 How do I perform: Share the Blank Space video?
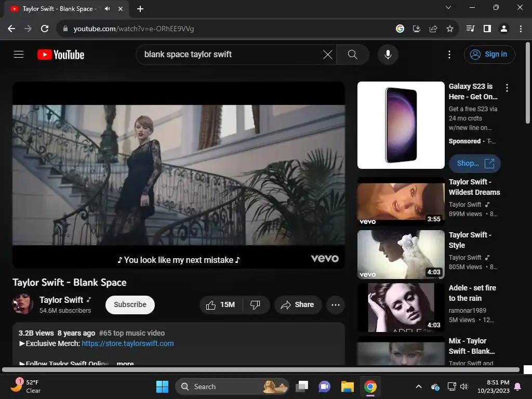[x=298, y=304]
